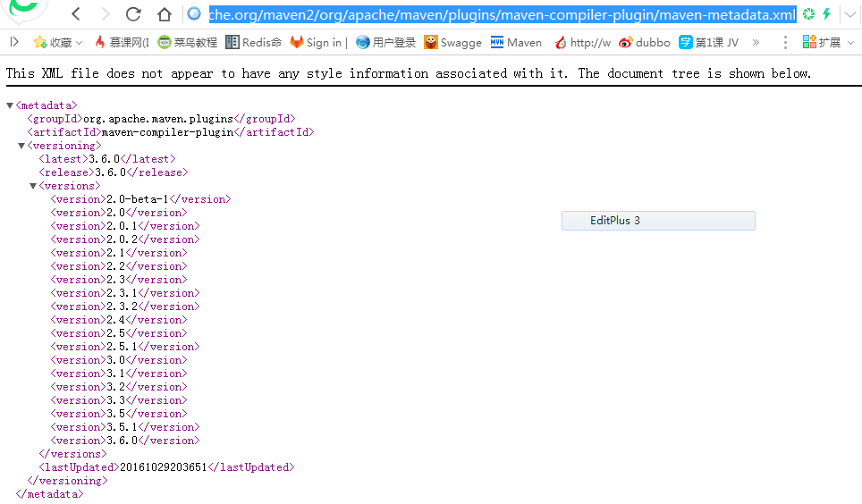Screen dimensions: 862x504
Task: Open the 第1课 JV bookmark
Action: pyautogui.click(x=708, y=42)
